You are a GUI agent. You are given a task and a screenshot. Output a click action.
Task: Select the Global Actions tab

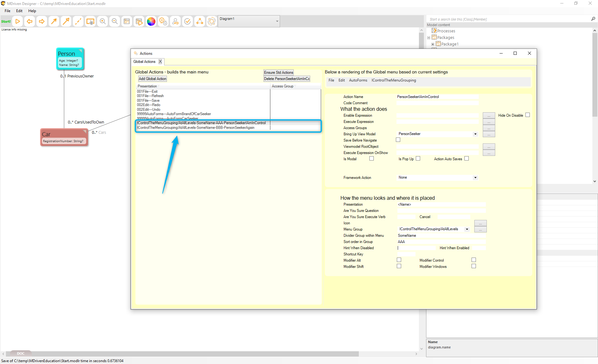pyautogui.click(x=144, y=62)
